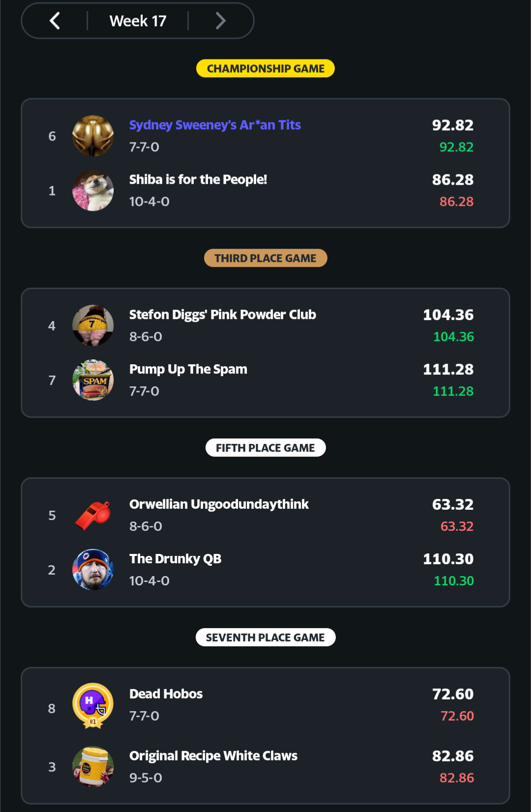Tap the red whistle team avatar

click(x=93, y=515)
